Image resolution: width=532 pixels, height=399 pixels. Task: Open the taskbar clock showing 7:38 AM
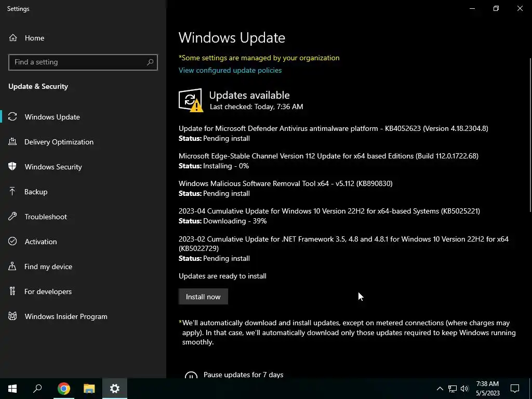click(487, 389)
